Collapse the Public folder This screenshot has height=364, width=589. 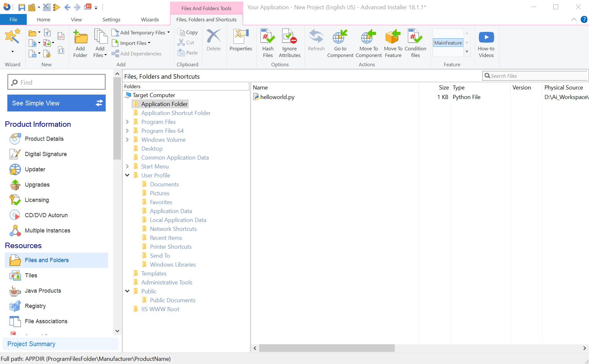pyautogui.click(x=127, y=291)
